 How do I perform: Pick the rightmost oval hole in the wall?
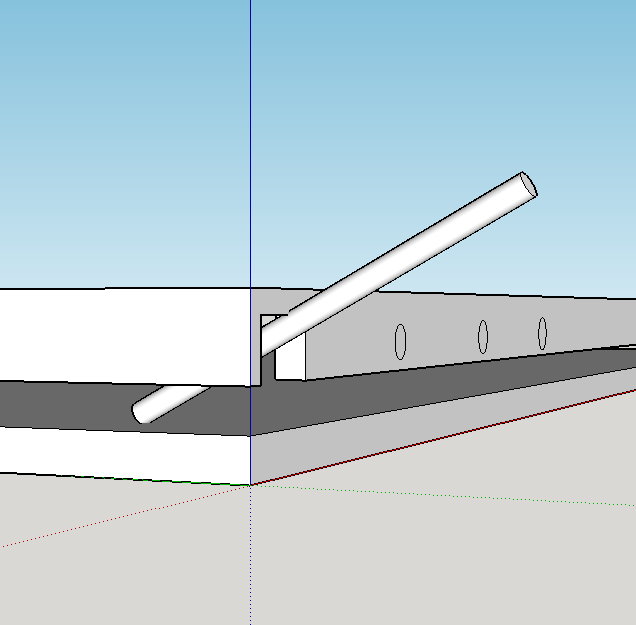pyautogui.click(x=542, y=333)
